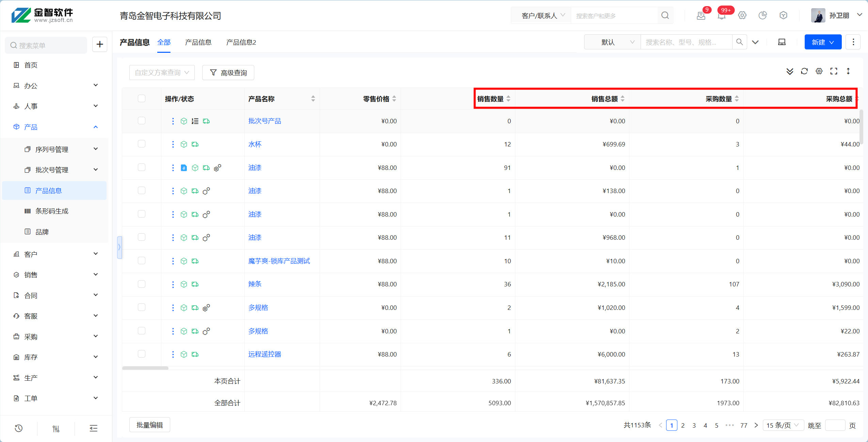
Task: Click the three-dot action menu for 水杯 row
Action: click(x=173, y=144)
